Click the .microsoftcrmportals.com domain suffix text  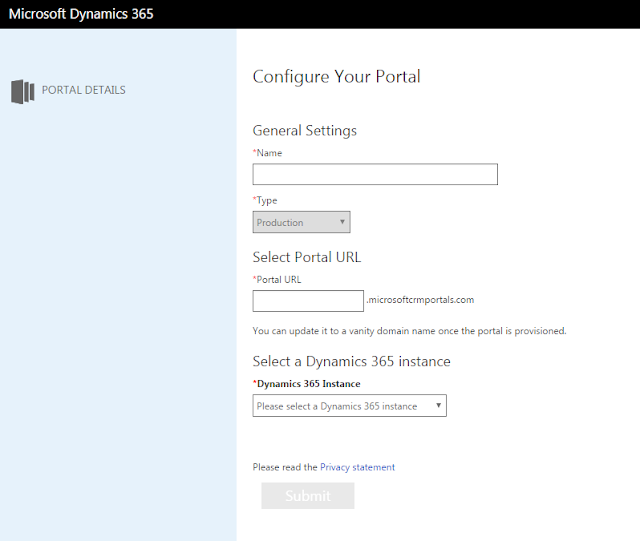(x=420, y=299)
